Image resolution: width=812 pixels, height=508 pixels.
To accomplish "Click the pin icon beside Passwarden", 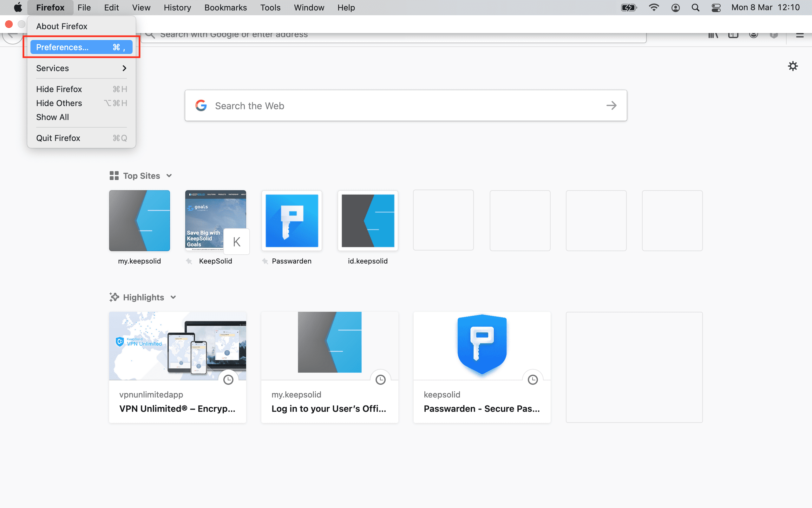I will coord(265,261).
